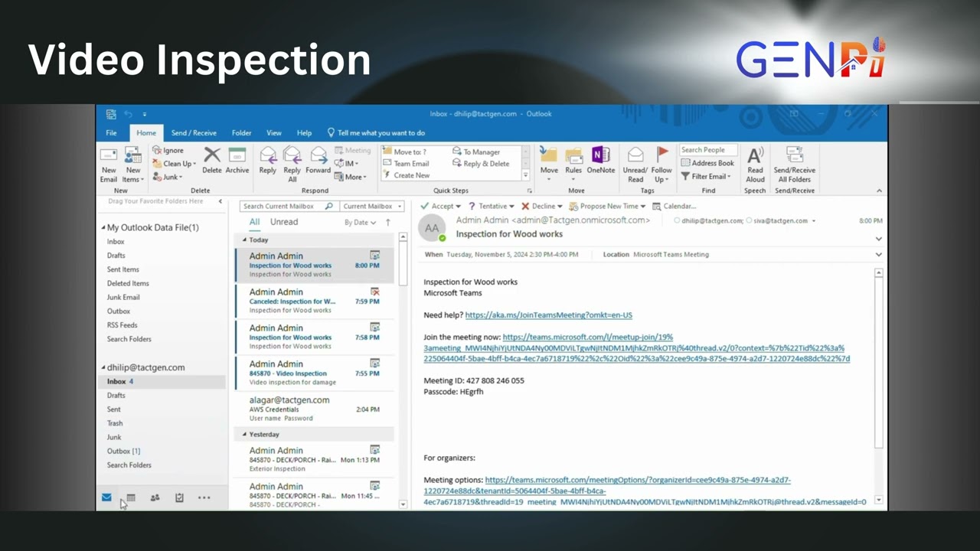This screenshot has width=980, height=551.
Task: Open the 845870 - Video Inspection email
Action: (314, 373)
